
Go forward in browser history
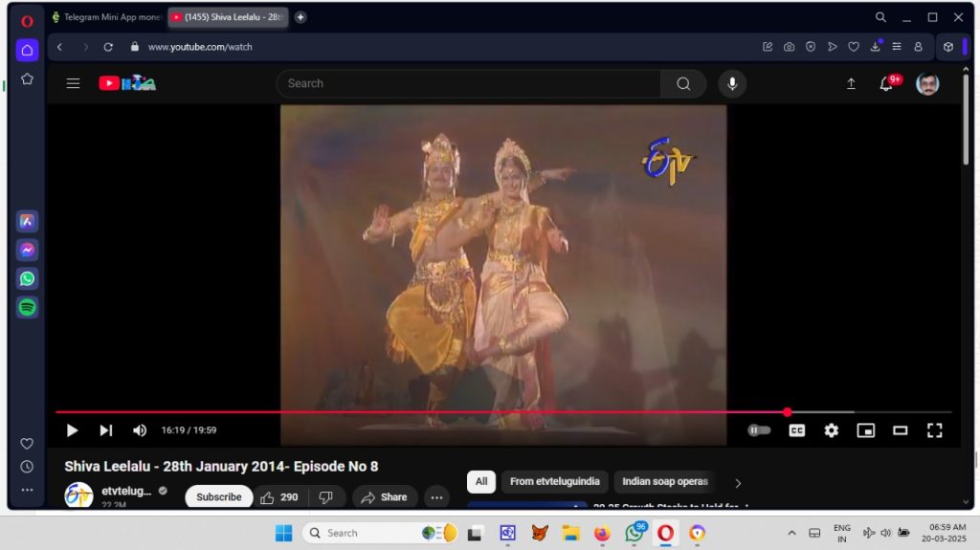(x=85, y=47)
